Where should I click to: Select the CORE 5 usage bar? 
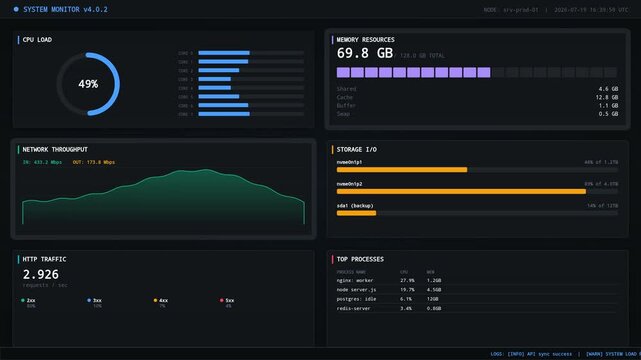[251, 96]
